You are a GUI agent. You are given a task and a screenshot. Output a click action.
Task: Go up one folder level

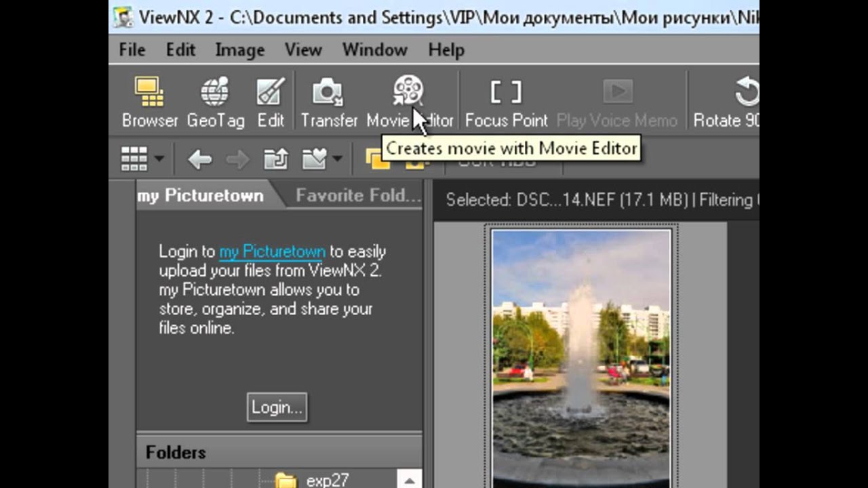[276, 160]
